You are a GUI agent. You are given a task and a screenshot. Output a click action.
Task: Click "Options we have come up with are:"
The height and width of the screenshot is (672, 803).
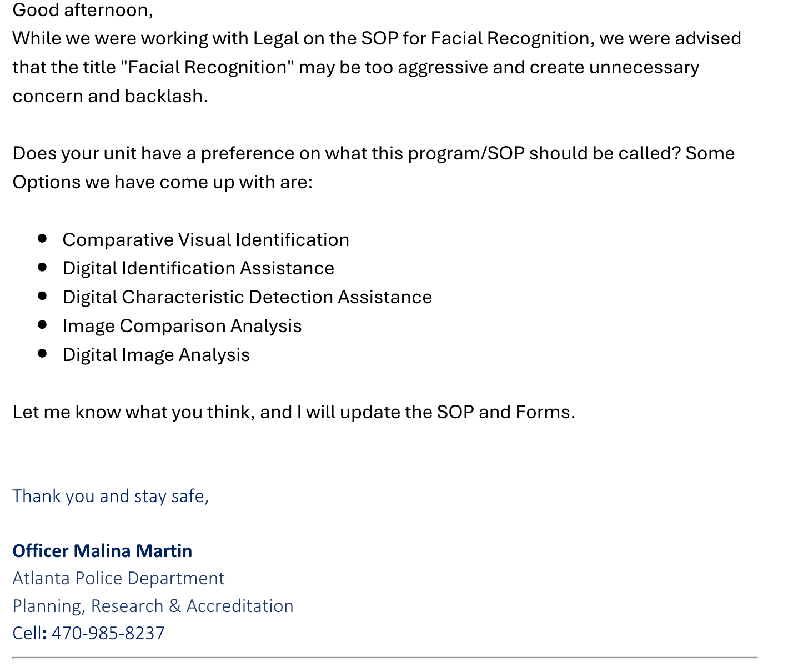coord(162,182)
